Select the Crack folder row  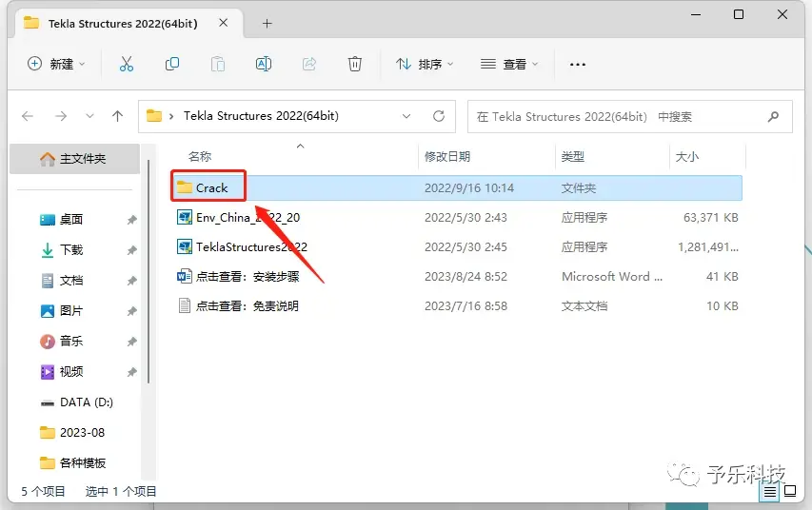(457, 187)
